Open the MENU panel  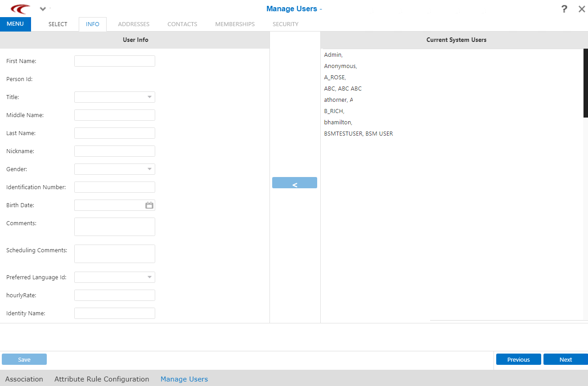click(x=15, y=24)
